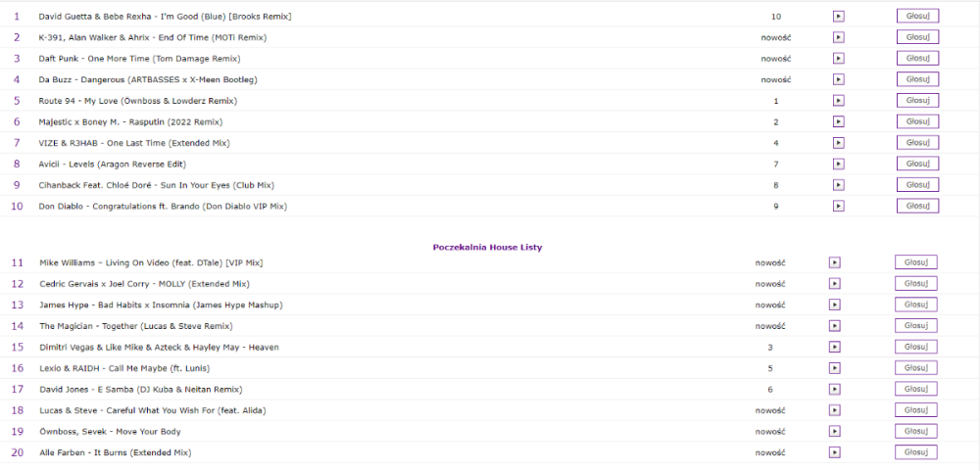Image resolution: width=980 pixels, height=471 pixels.
Task: Vote for VIZE & R3HAB One Last Time
Action: click(917, 142)
